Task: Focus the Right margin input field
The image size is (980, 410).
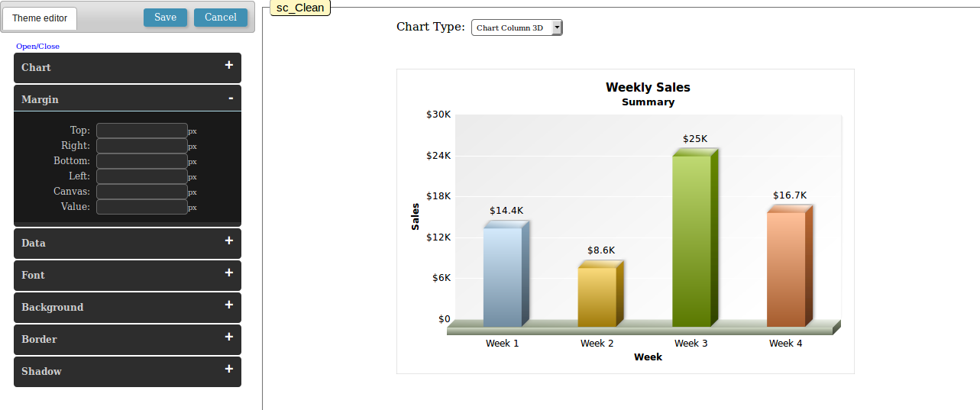Action: 142,146
